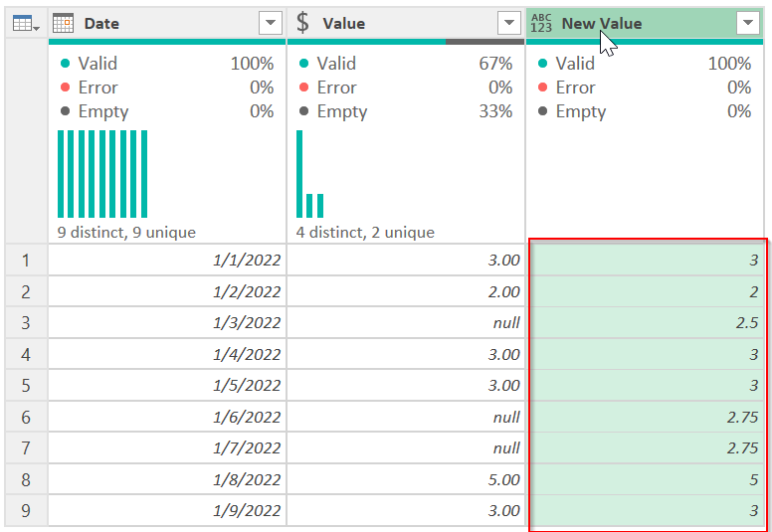The height and width of the screenshot is (532, 772).
Task: Click the date cell 1/8/2022
Action: [x=167, y=479]
